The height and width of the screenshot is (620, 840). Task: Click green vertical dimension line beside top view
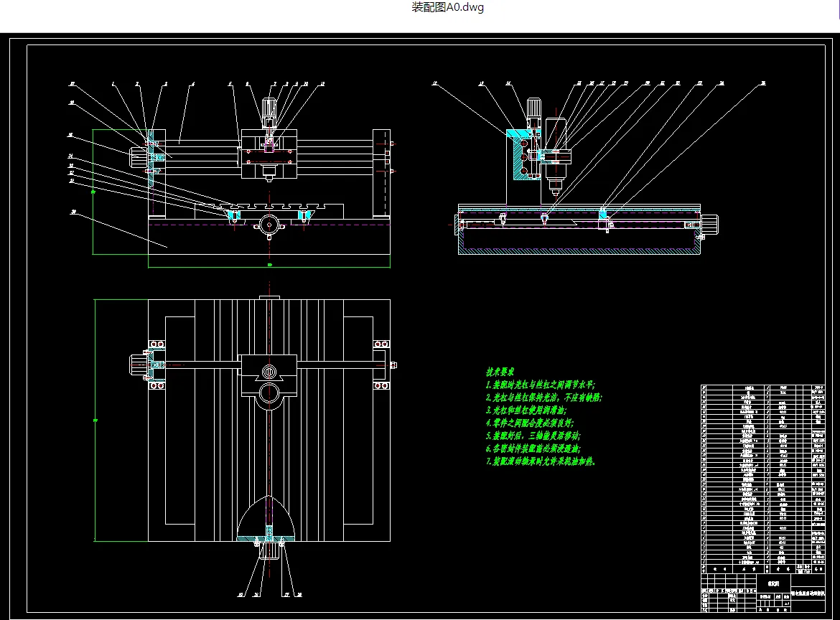tap(95, 421)
